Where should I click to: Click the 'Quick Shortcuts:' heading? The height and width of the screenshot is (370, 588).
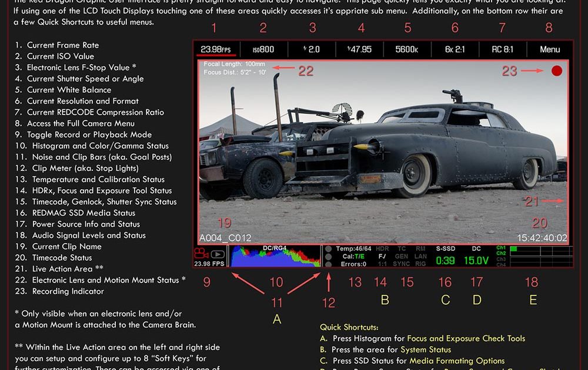point(349,327)
